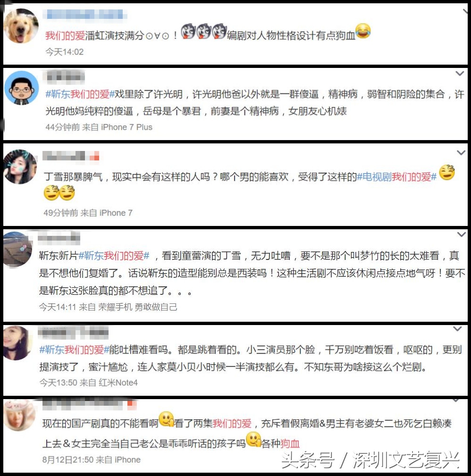Open the selfie girl avatar on third post
This screenshot has width=471, height=476.
[x=20, y=167]
